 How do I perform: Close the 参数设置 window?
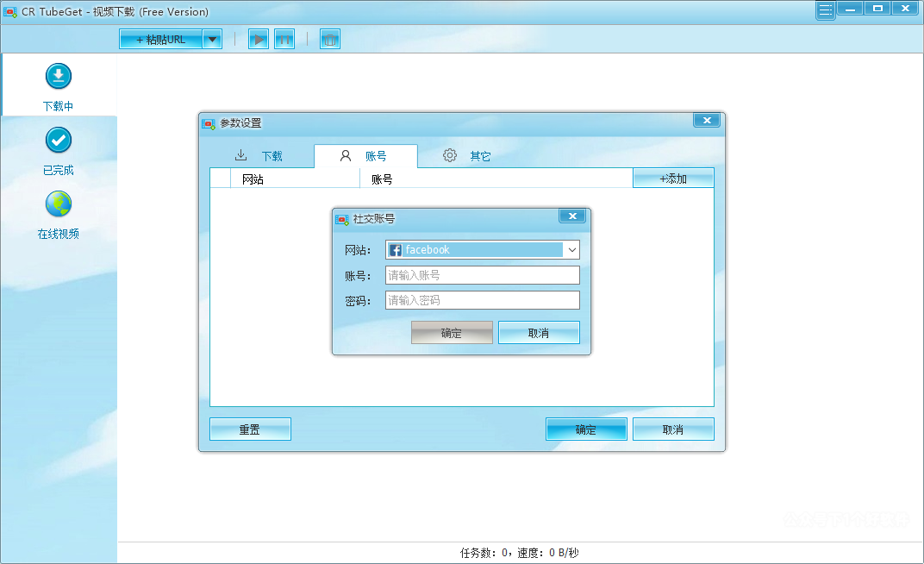click(707, 120)
